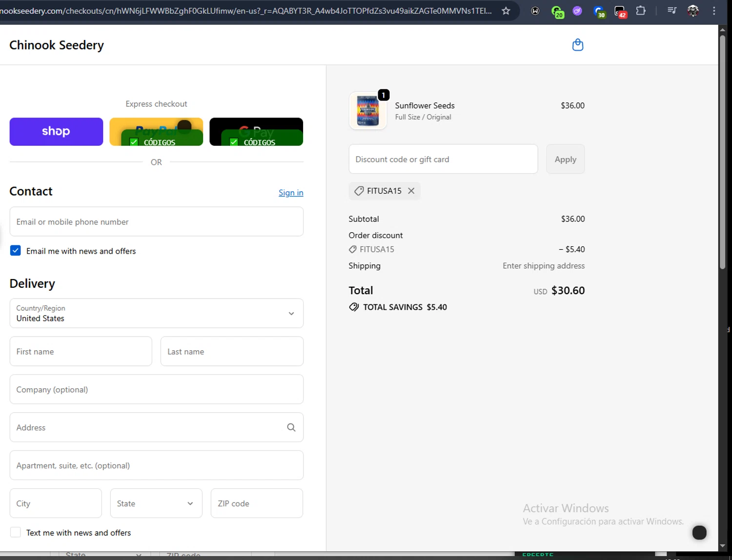
Task: Click the Full Size / Original variant text
Action: tap(423, 117)
